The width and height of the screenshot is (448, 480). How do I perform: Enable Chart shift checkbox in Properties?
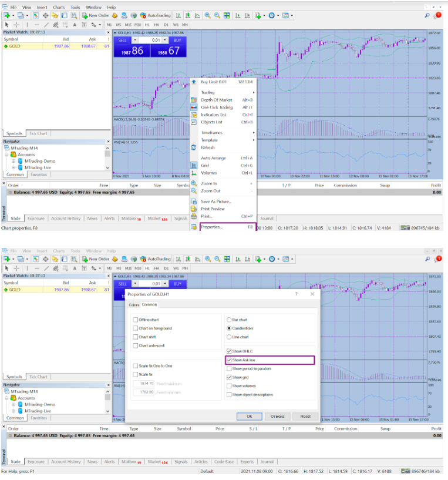click(135, 337)
